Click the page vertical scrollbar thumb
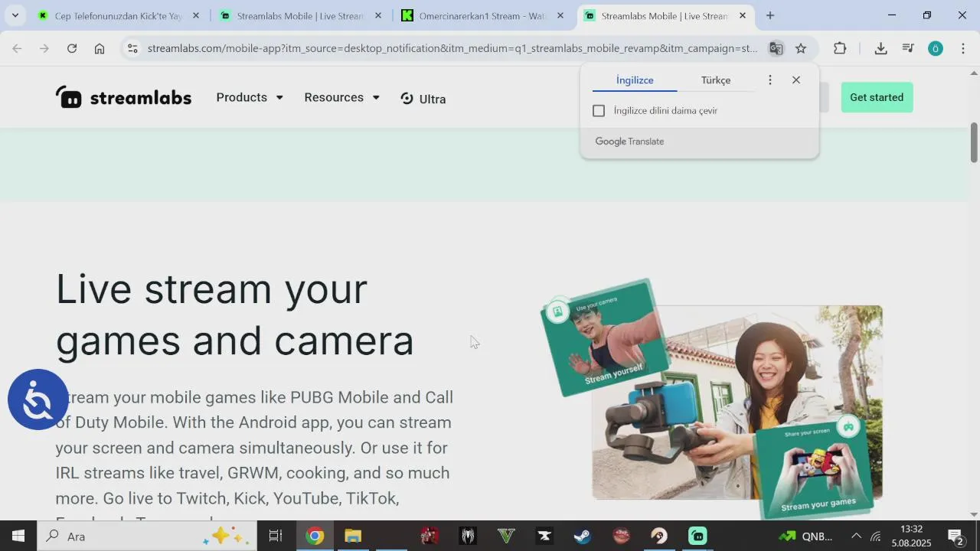The width and height of the screenshot is (980, 551). (x=974, y=142)
